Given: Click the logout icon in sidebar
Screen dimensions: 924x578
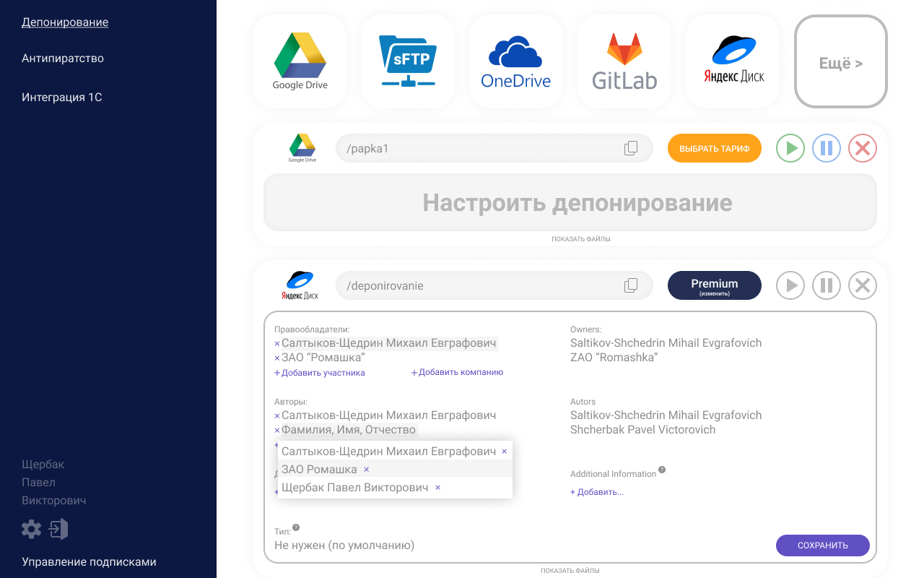Looking at the screenshot, I should coord(58,529).
